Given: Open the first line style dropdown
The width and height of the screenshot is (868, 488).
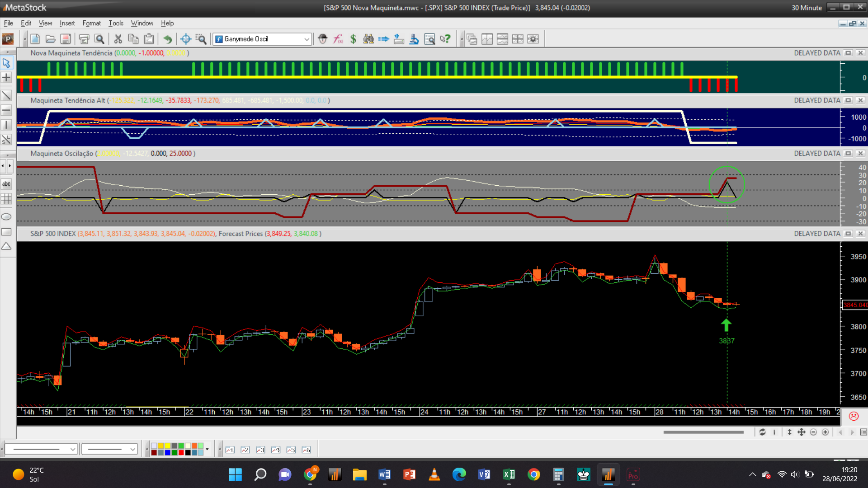Looking at the screenshot, I should 72,449.
